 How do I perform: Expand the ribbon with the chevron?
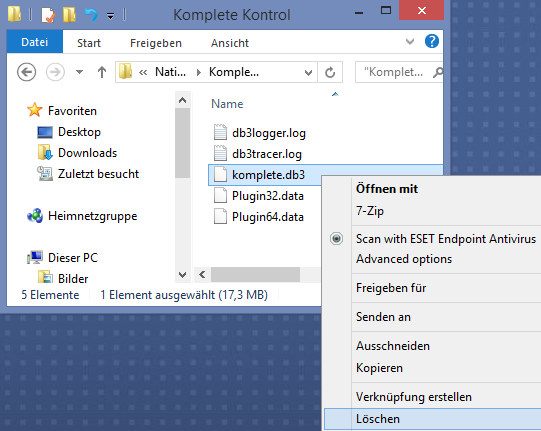click(410, 42)
